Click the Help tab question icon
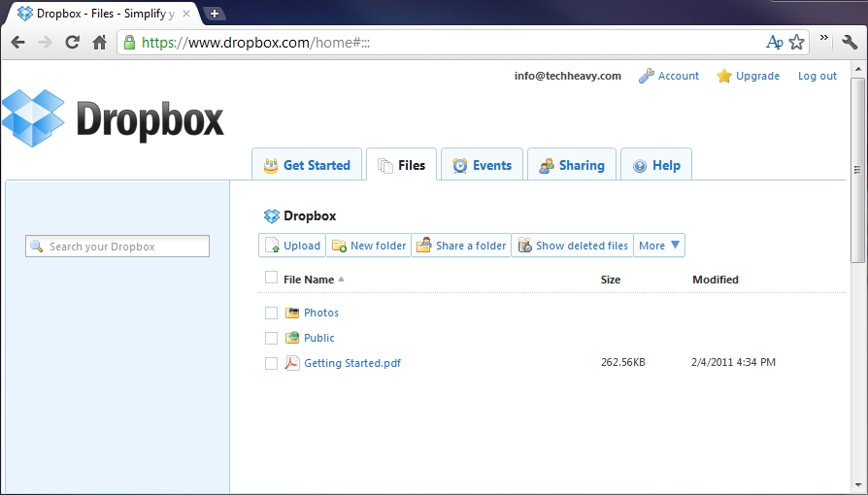868x495 pixels. (x=640, y=166)
